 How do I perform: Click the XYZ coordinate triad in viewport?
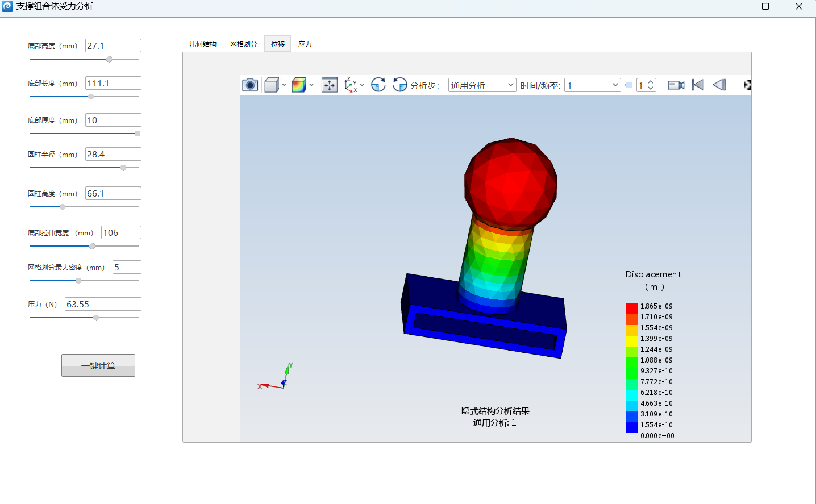276,376
